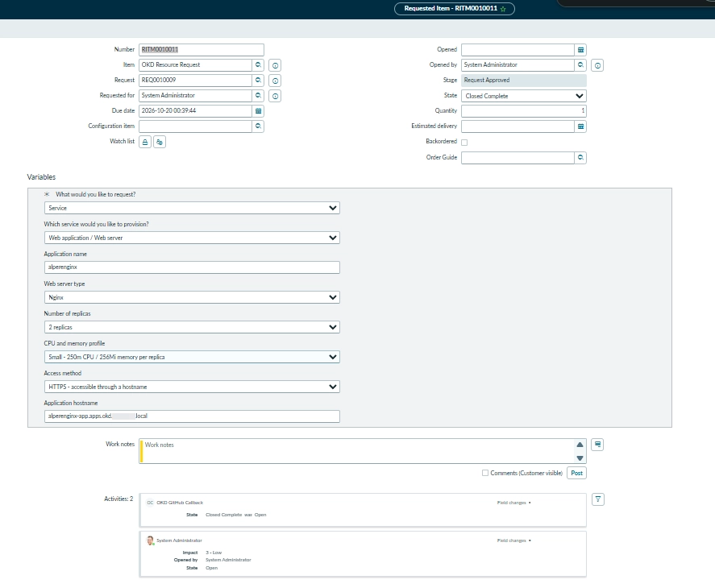
Task: Click the '3 - Low' impact value
Action: 214,553
